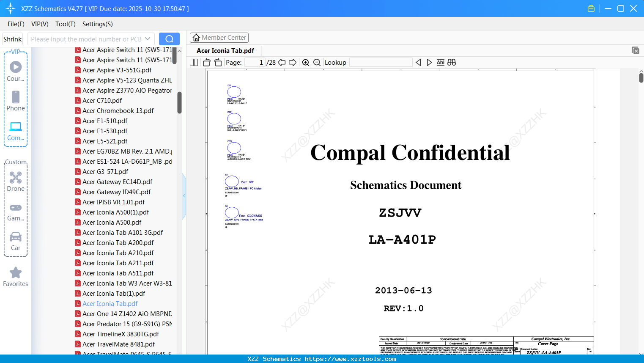Jump to next lookup result
The image size is (644, 363).
[x=429, y=63]
